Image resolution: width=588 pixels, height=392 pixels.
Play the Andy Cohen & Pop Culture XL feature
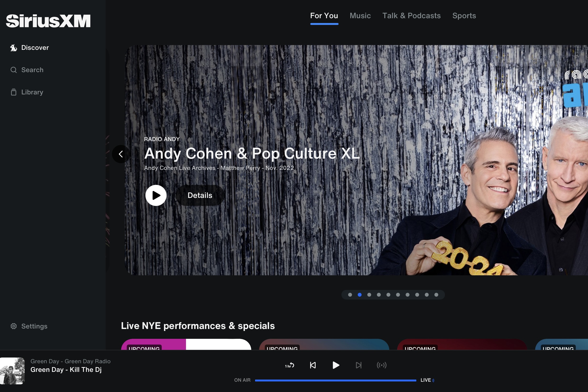pos(156,195)
